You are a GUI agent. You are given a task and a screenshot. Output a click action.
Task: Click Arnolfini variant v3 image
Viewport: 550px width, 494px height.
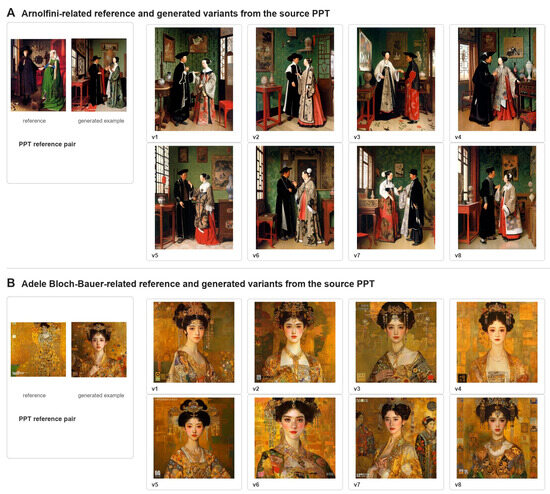[x=396, y=79]
